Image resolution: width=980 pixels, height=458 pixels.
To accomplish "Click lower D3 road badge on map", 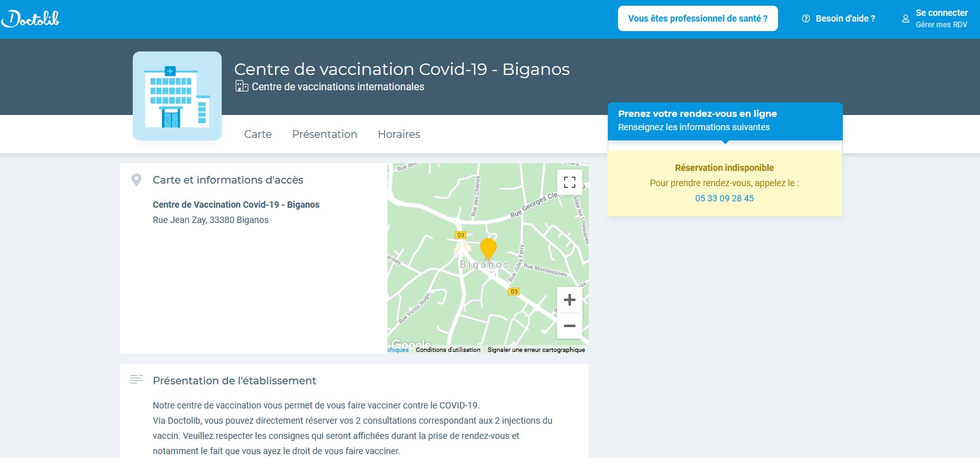I will tap(514, 292).
